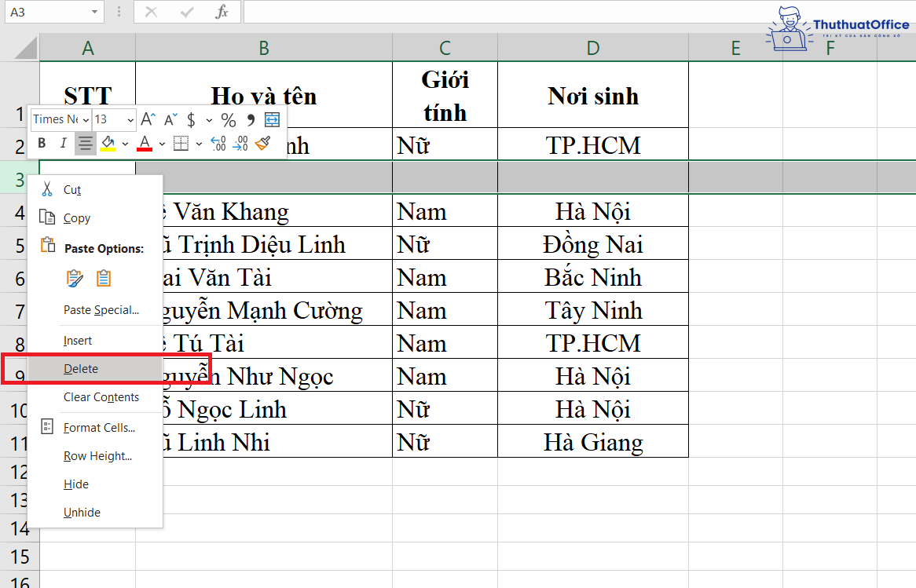Screen dimensions: 916x588
Task: Click the Name Box showing A3
Action: (47, 12)
